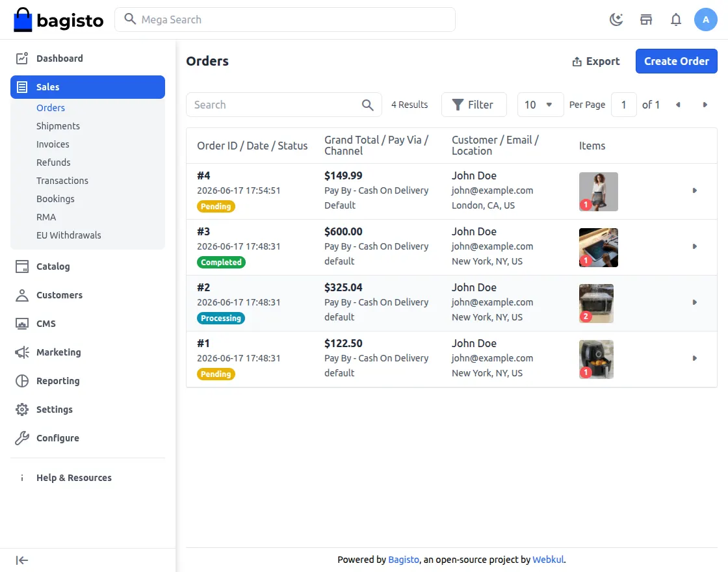Open Dashboard from sidebar
The image size is (728, 572).
tap(88, 58)
